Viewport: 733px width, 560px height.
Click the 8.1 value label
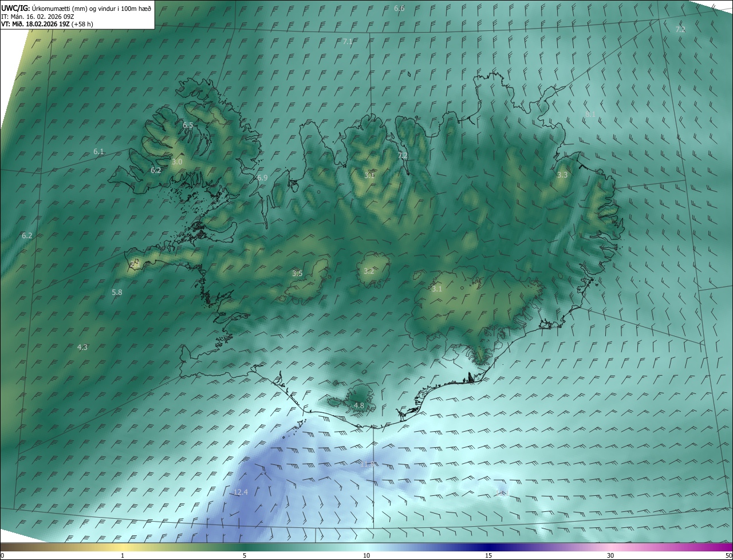coord(590,115)
